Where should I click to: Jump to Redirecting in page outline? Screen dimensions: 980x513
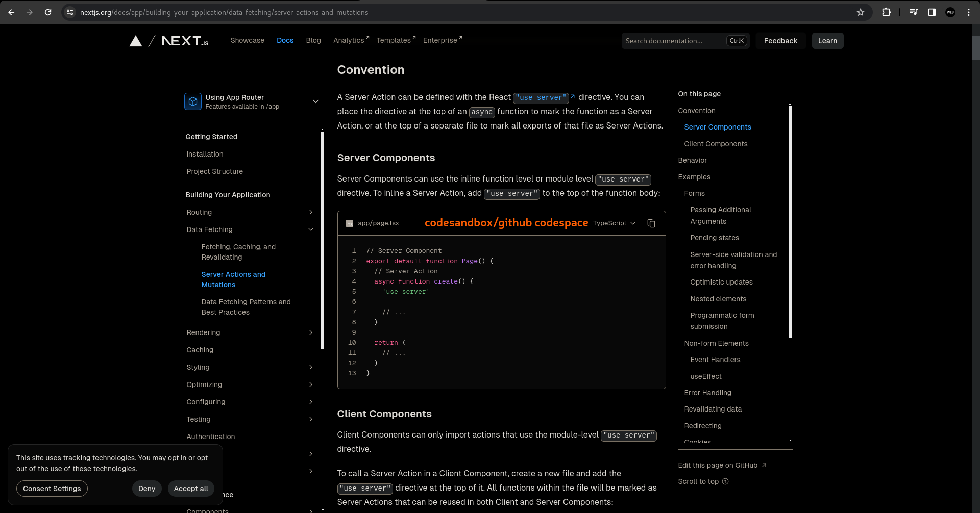point(703,426)
